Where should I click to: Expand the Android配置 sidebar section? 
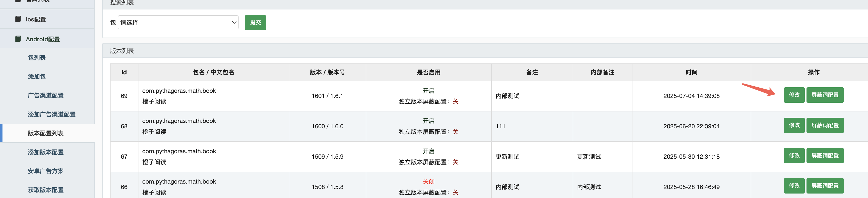pos(43,39)
